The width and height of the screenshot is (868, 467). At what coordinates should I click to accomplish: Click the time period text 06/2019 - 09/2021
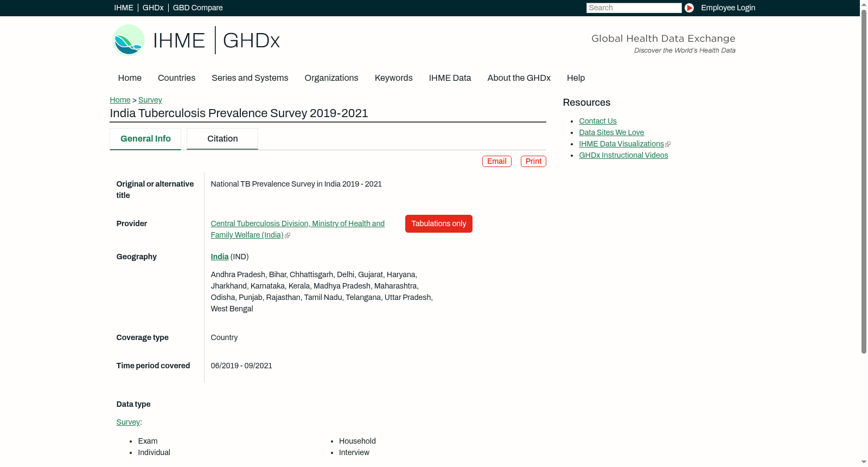(241, 366)
